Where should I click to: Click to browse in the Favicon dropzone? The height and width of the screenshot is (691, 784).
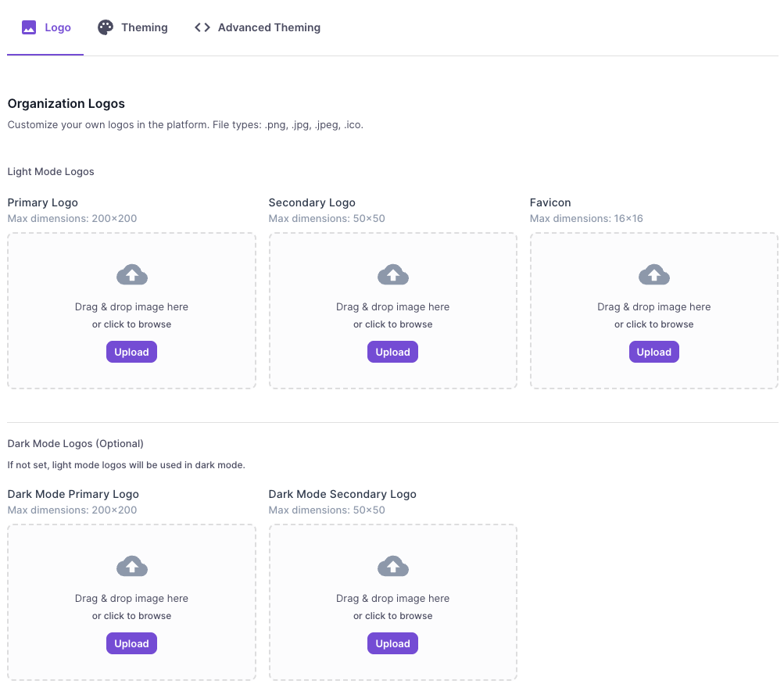tap(653, 324)
